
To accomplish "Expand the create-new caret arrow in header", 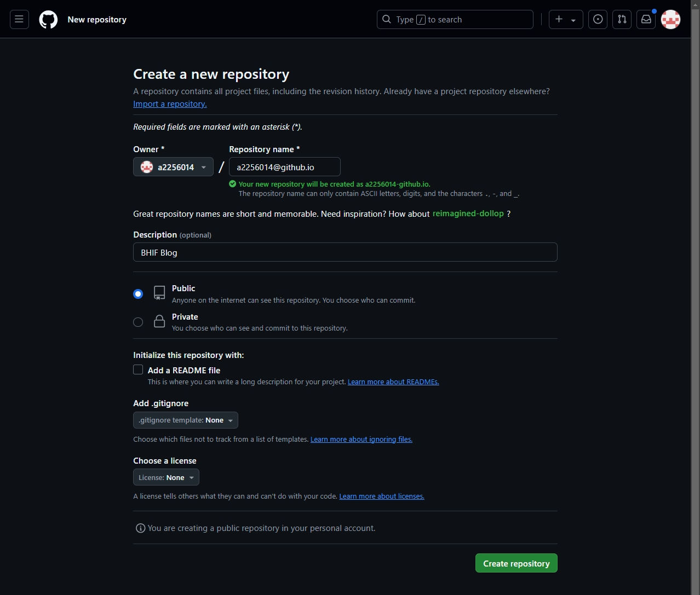I will pyautogui.click(x=573, y=20).
